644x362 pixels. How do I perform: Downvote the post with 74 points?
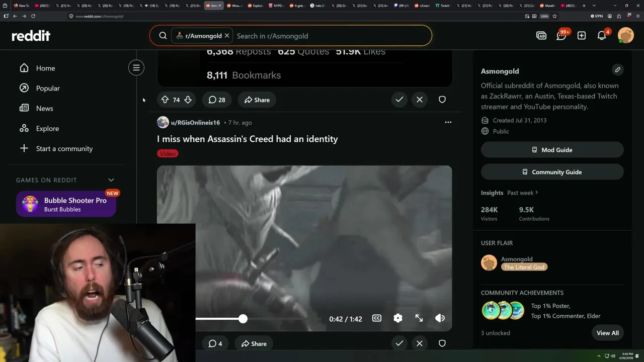point(188,100)
